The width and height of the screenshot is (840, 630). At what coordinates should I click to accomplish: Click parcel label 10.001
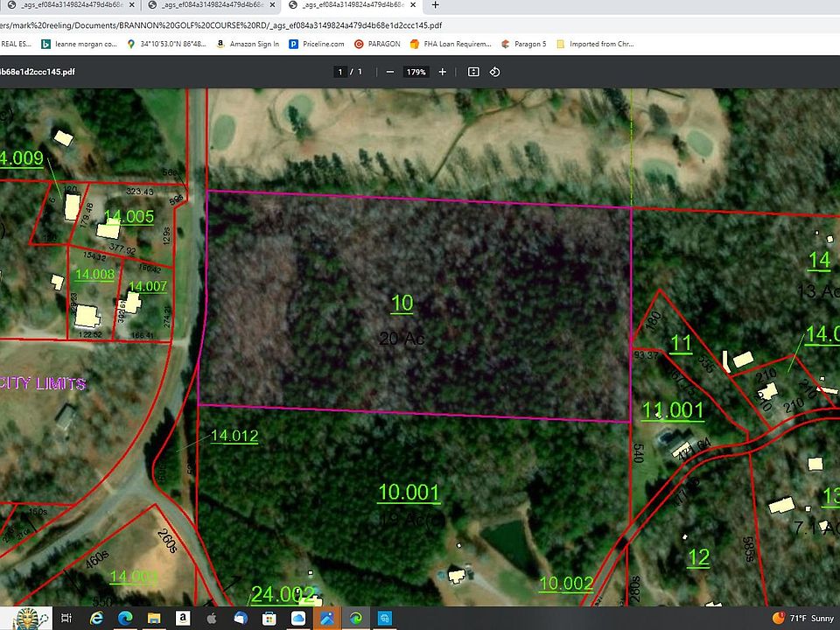[409, 493]
